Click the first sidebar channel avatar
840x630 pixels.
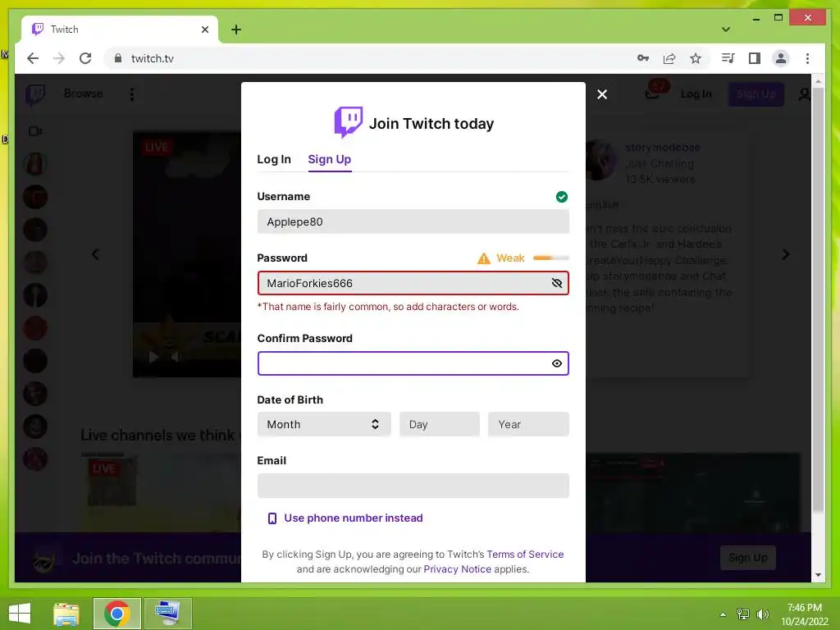(35, 164)
